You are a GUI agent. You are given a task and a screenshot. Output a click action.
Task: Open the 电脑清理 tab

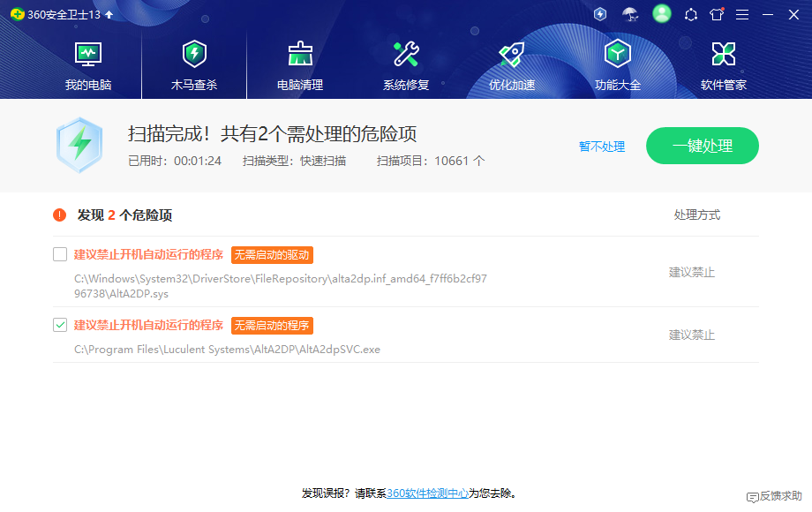pyautogui.click(x=300, y=66)
